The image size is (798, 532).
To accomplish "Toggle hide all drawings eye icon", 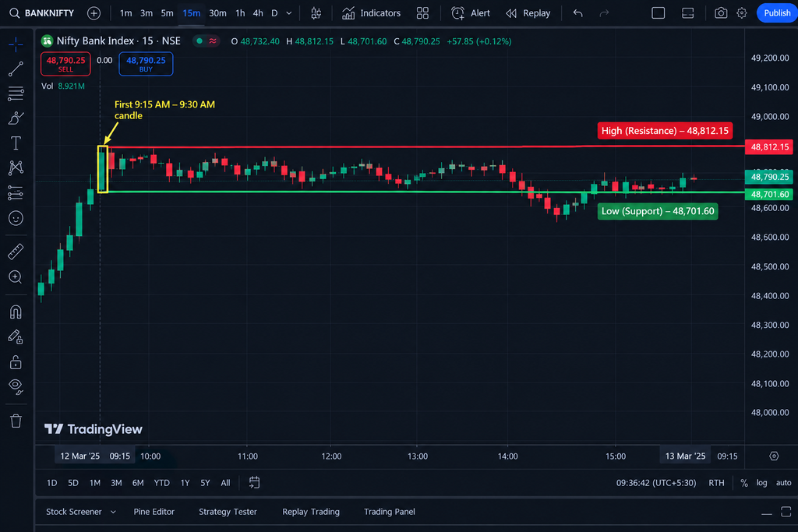I will (x=16, y=387).
